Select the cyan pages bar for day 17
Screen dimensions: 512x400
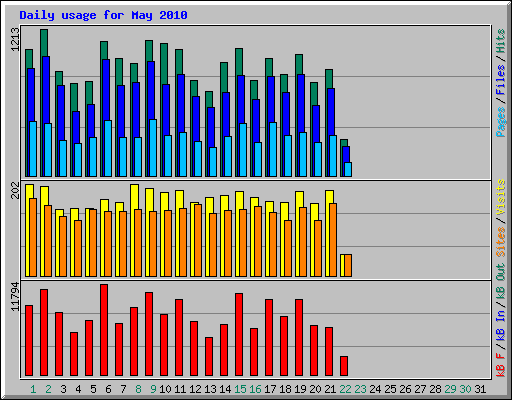(x=273, y=149)
